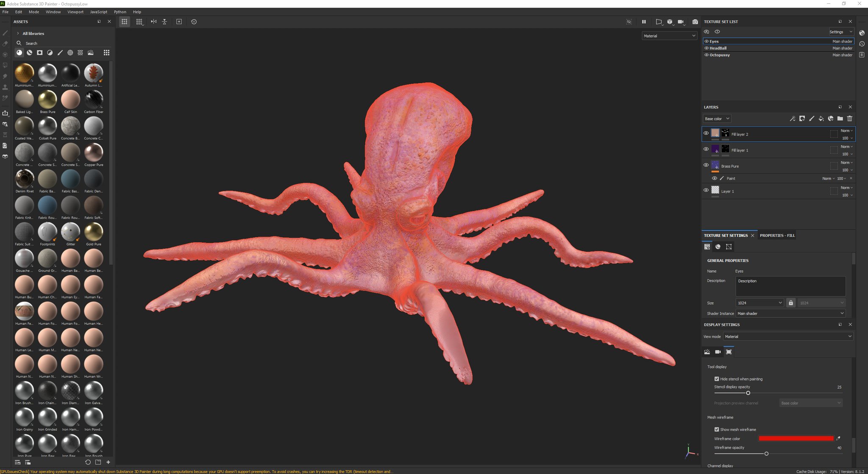Adjust the Stencil display opacity slider handle

[x=748, y=393]
